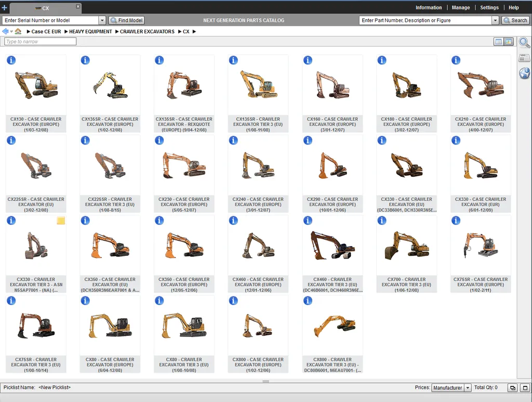The width and height of the screenshot is (532, 402).
Task: Show info for CX130 Case Crawler Excavator
Action: pyautogui.click(x=11, y=60)
